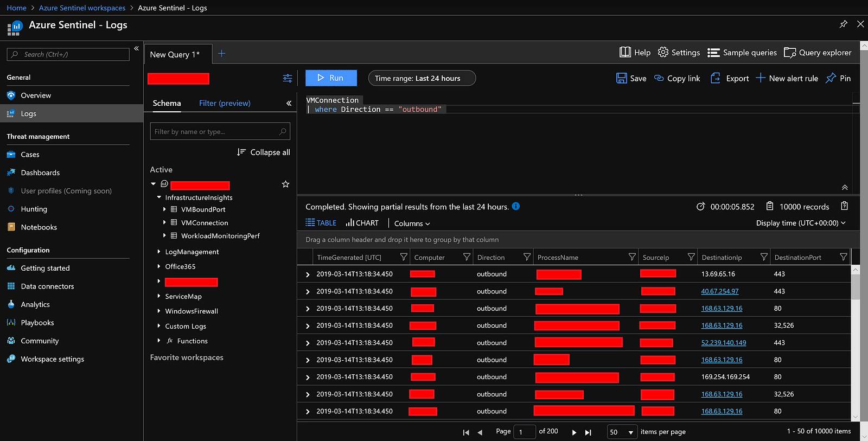Image resolution: width=868 pixels, height=441 pixels.
Task: Expand the LogManagement tree node
Action: pyautogui.click(x=159, y=252)
